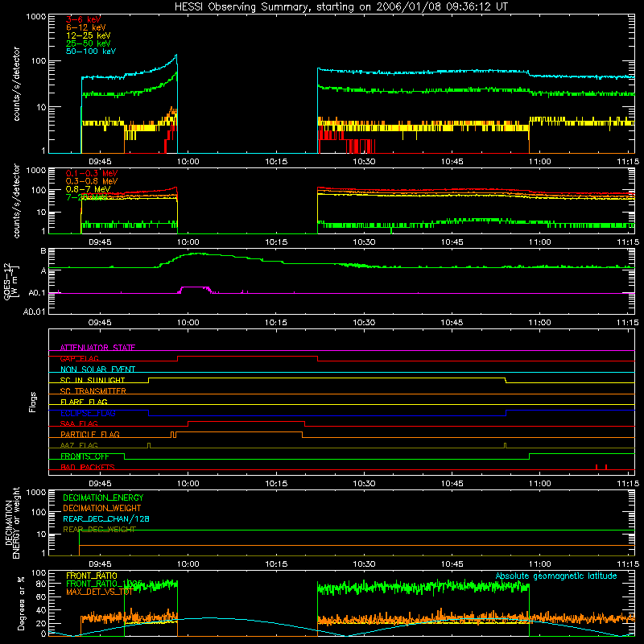Click the 'Absolute geomagnetic latitude' label

click(x=556, y=576)
